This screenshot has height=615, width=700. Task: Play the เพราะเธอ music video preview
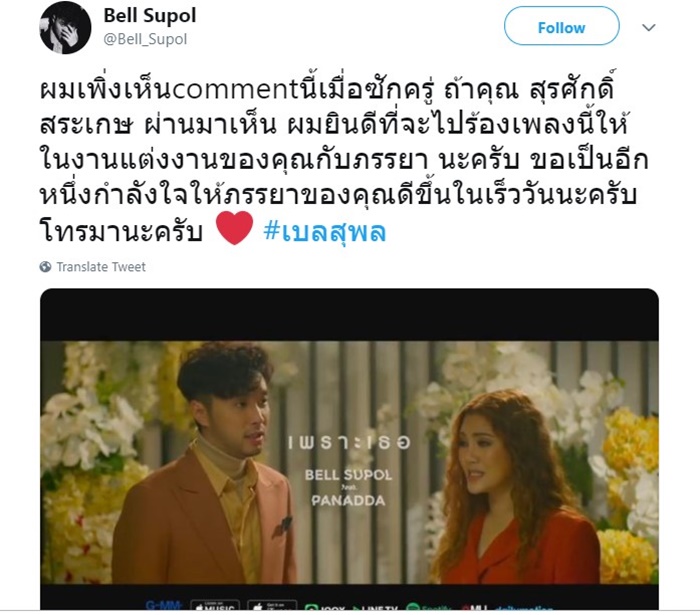[349, 449]
